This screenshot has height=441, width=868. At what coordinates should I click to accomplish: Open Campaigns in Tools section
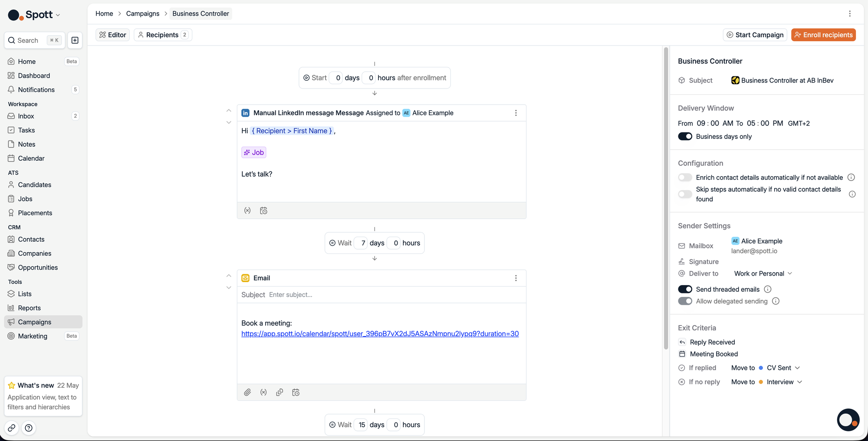point(43,322)
